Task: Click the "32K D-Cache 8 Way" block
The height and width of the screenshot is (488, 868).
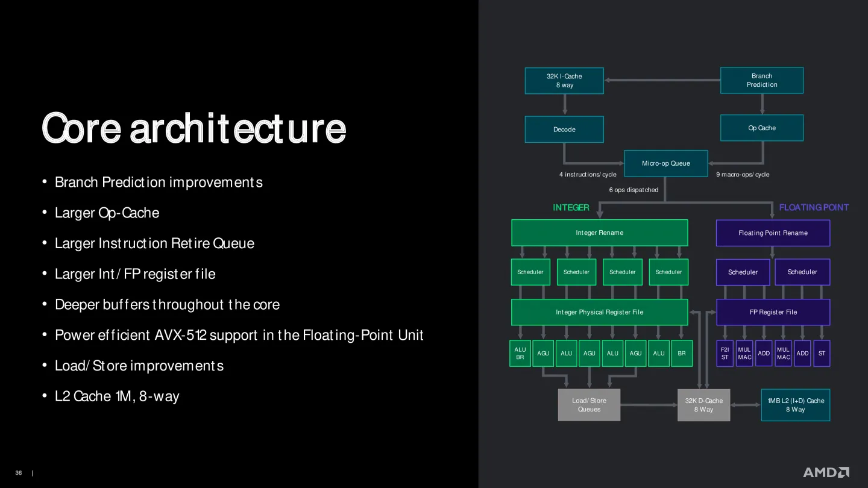Action: coord(703,405)
